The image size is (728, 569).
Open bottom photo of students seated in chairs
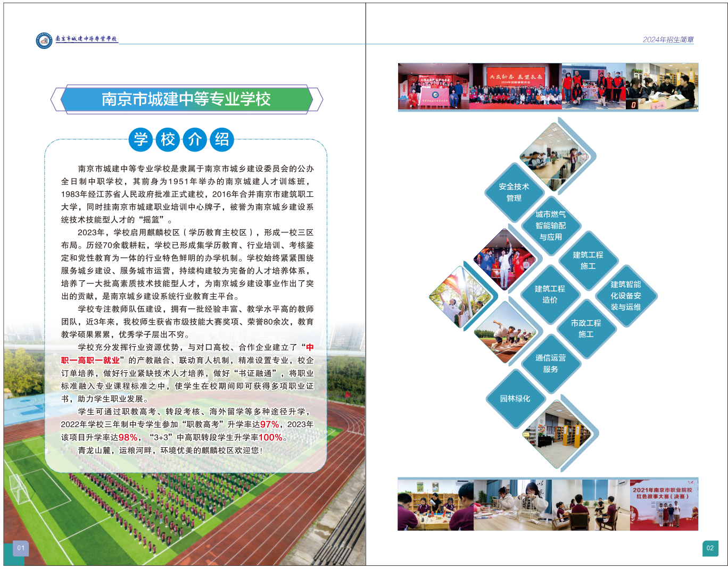coord(591,505)
